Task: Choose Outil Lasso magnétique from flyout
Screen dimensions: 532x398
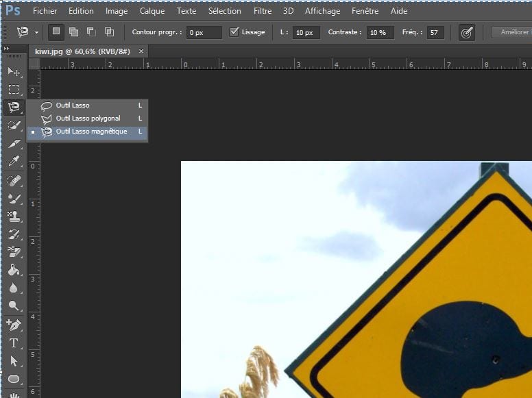Action: (x=88, y=132)
